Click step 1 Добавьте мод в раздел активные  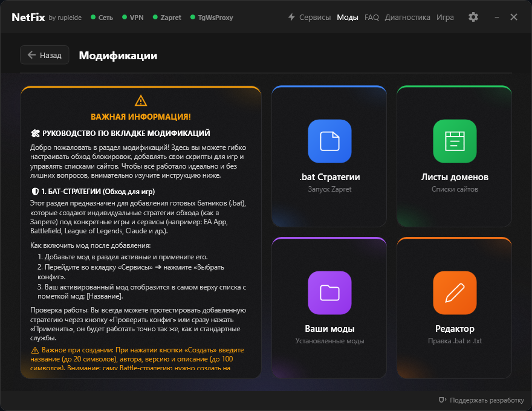(x=123, y=257)
